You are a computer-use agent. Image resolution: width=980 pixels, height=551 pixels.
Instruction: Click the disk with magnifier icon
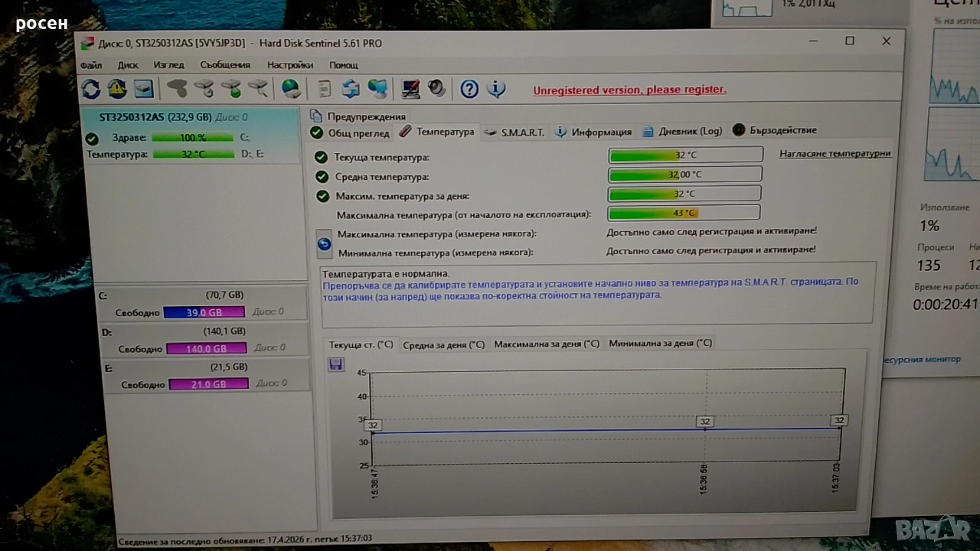click(258, 89)
